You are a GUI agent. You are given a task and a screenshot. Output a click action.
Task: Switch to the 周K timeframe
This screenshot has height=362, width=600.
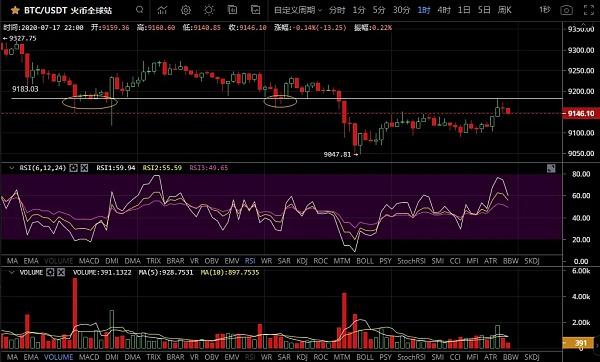click(504, 10)
